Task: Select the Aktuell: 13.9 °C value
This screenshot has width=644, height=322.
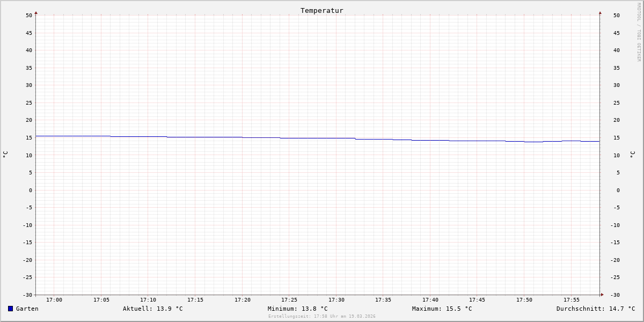Action: click(x=153, y=309)
